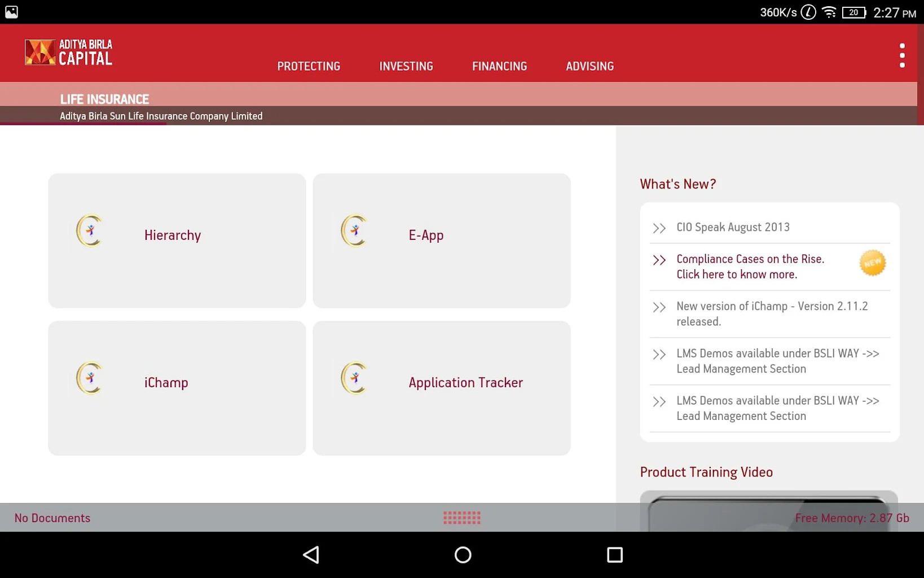Tap the Android back button
The width and height of the screenshot is (924, 578).
pos(311,555)
